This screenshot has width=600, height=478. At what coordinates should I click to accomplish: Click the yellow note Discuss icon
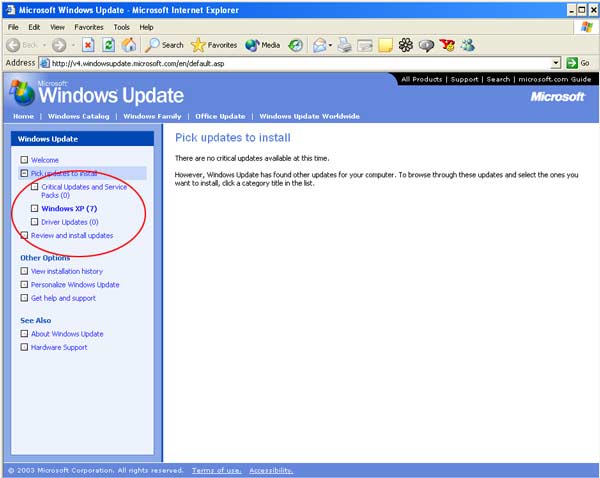pyautogui.click(x=385, y=46)
